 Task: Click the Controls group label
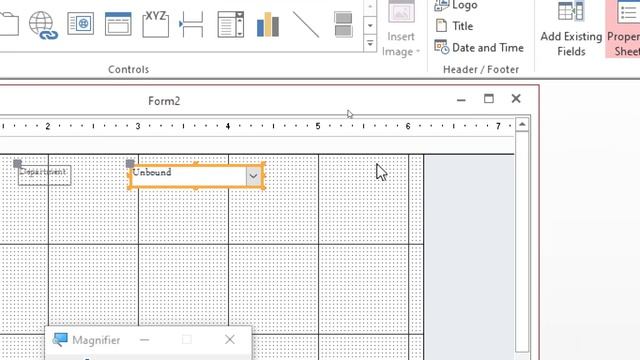click(x=129, y=69)
